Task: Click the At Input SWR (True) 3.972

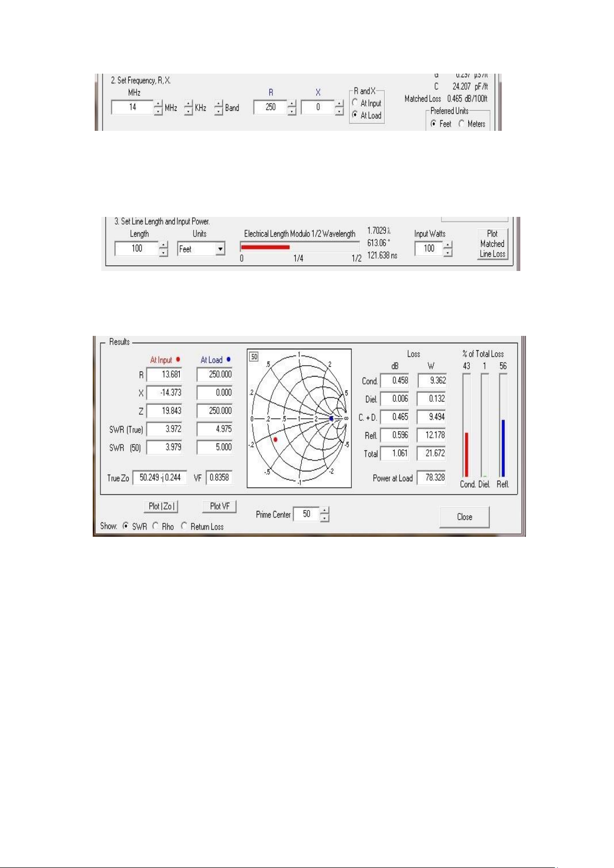Action: coord(164,429)
